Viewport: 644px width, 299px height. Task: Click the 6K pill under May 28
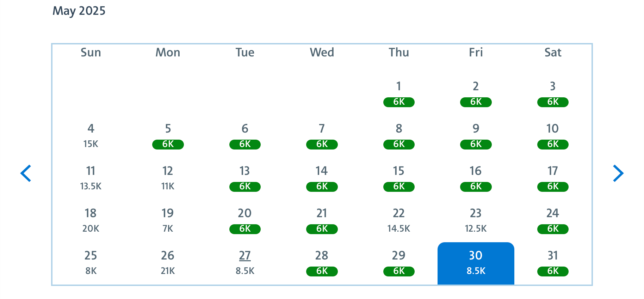tap(321, 271)
